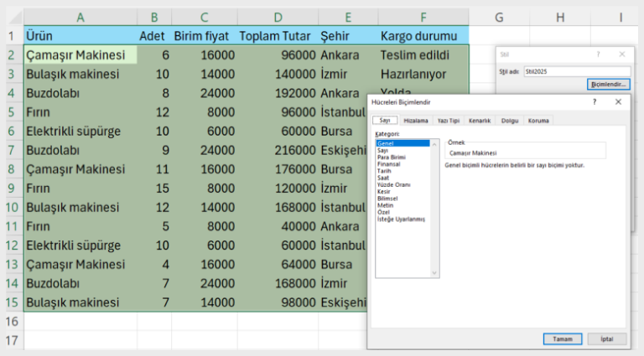The image size is (644, 356).
Task: Click the category list scroll down arrow
Action: click(x=434, y=273)
